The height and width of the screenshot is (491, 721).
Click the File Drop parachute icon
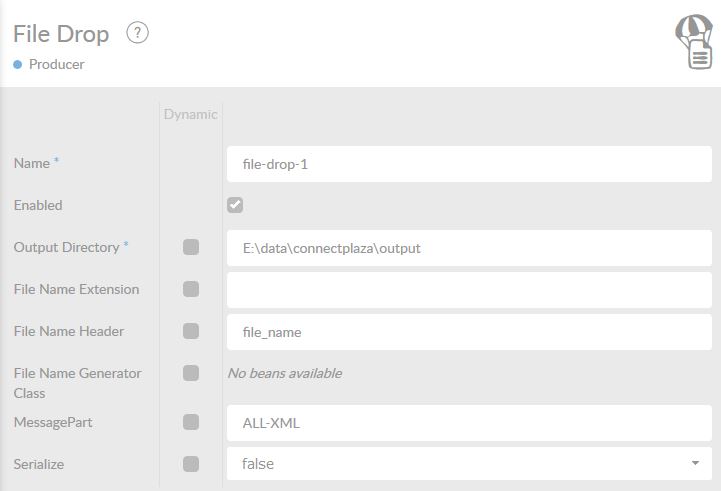(693, 43)
